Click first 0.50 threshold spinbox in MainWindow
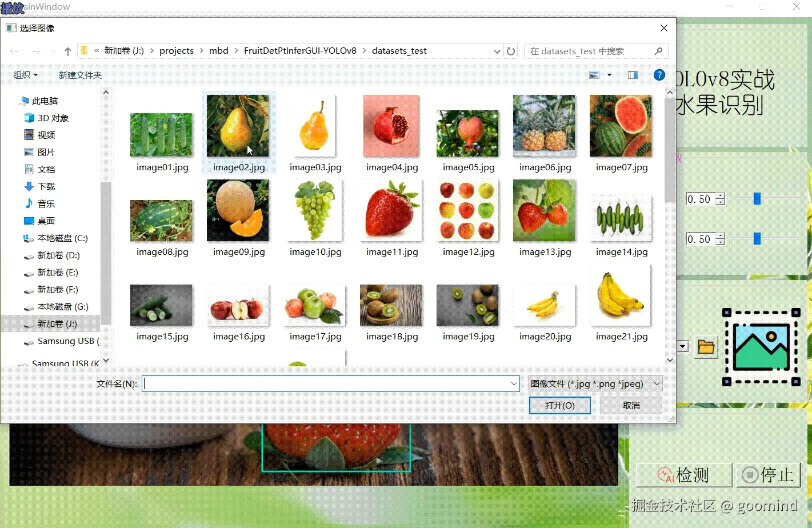The width and height of the screenshot is (812, 528). 705,199
